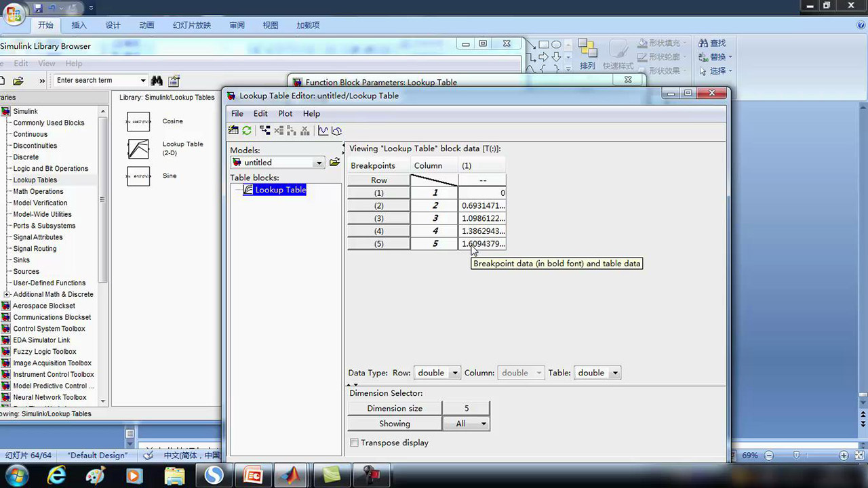868x488 pixels.
Task: Select Neural Network Toolbox in library tree
Action: pos(50,397)
